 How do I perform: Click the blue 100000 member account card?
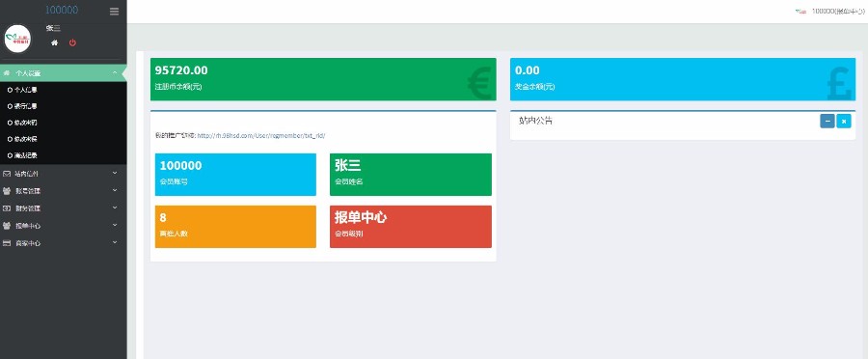pyautogui.click(x=235, y=175)
